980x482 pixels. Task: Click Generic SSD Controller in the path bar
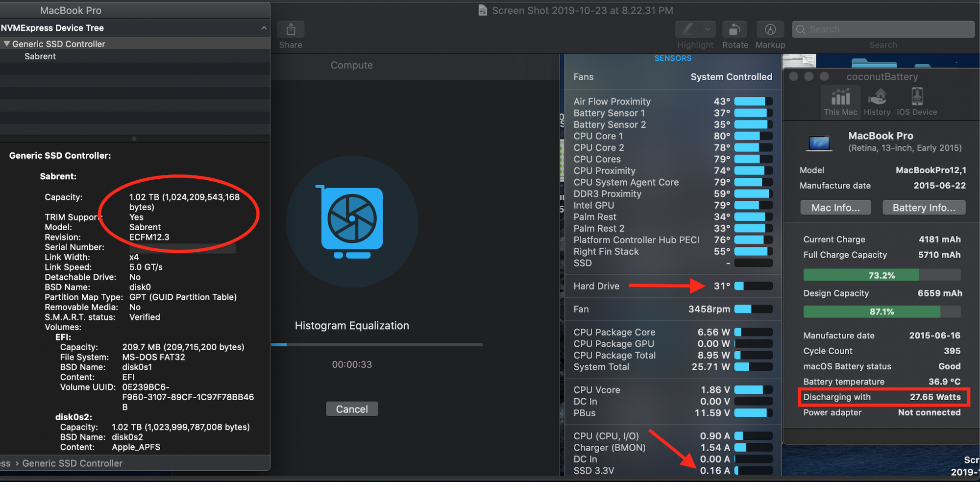(73, 463)
